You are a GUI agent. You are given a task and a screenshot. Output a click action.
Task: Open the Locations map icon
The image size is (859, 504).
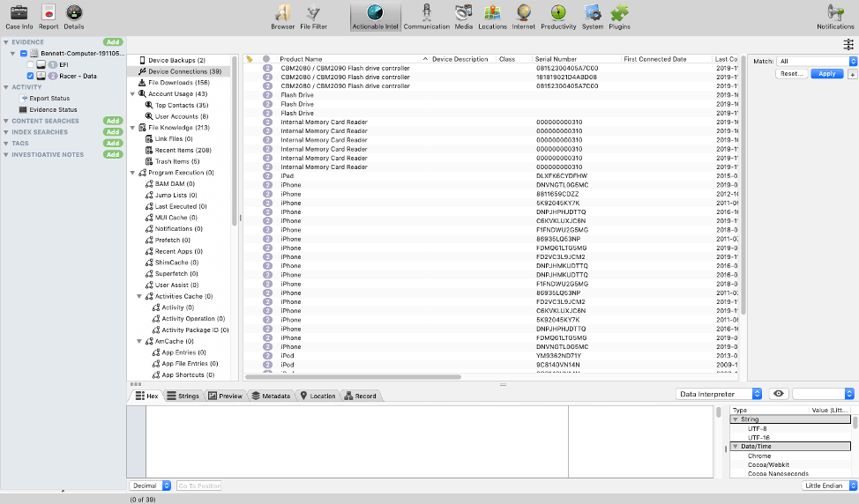pos(492,13)
